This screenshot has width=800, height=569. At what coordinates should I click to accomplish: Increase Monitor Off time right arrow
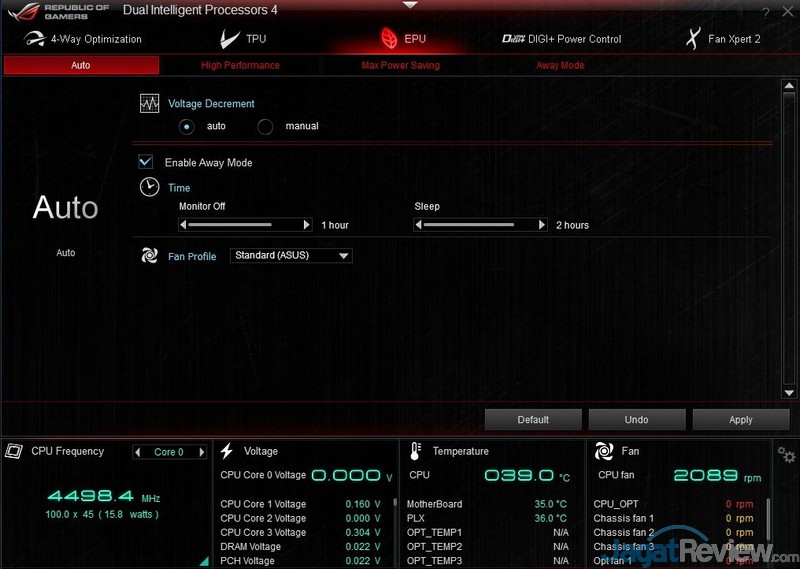(307, 225)
